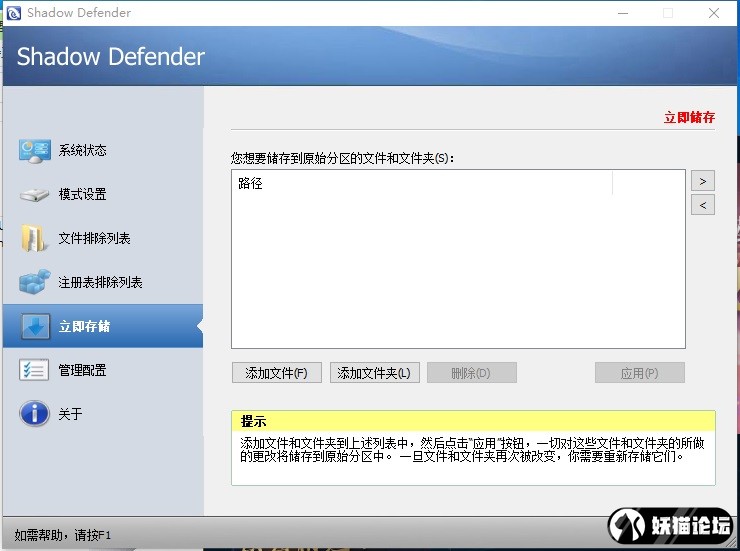Image resolution: width=740 pixels, height=551 pixels.
Task: Click the 应用(P) button
Action: coord(639,373)
